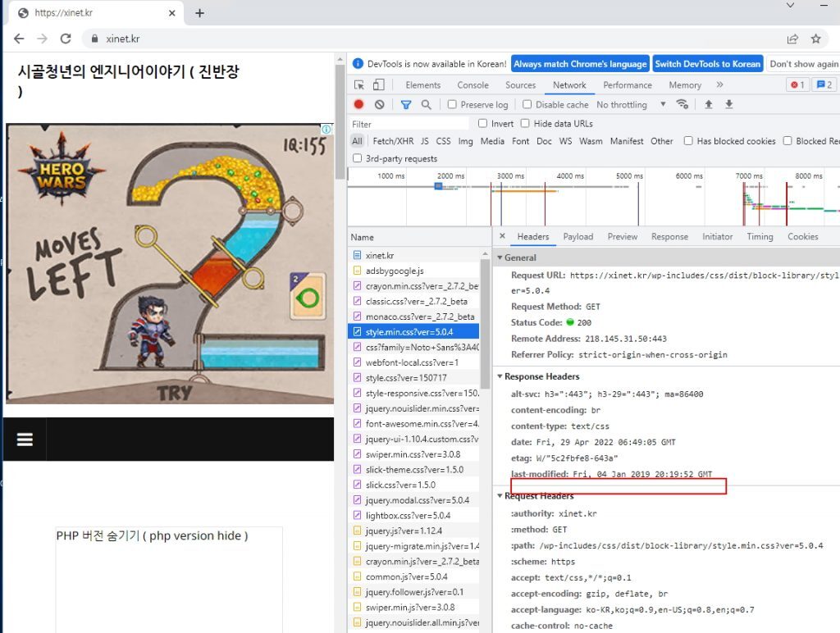Viewport: 840px width, 633px height.
Task: Click the browser back arrow
Action: (x=19, y=39)
